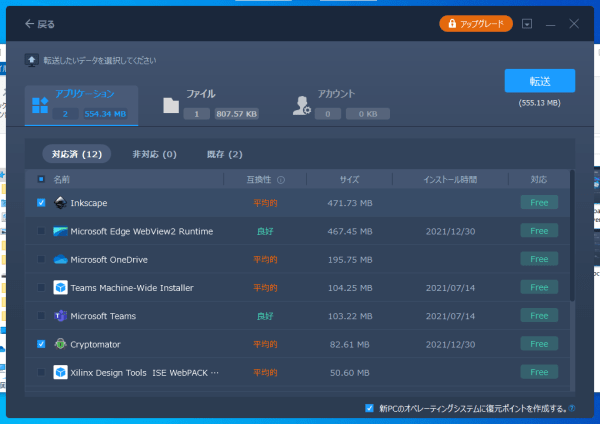Click the 82.61 MB size value
The width and height of the screenshot is (600, 424).
tap(350, 344)
